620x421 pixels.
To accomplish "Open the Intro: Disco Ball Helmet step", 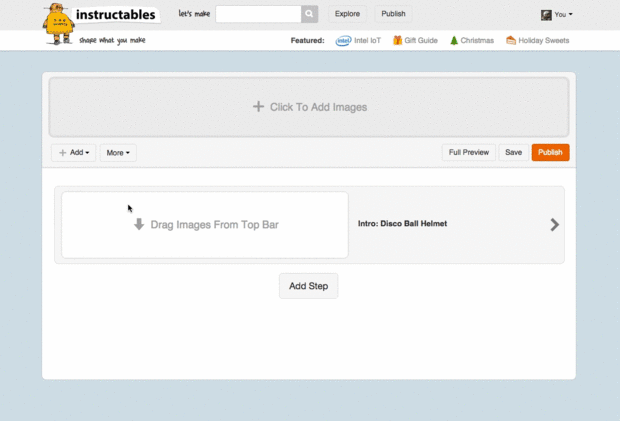I will pyautogui.click(x=402, y=224).
